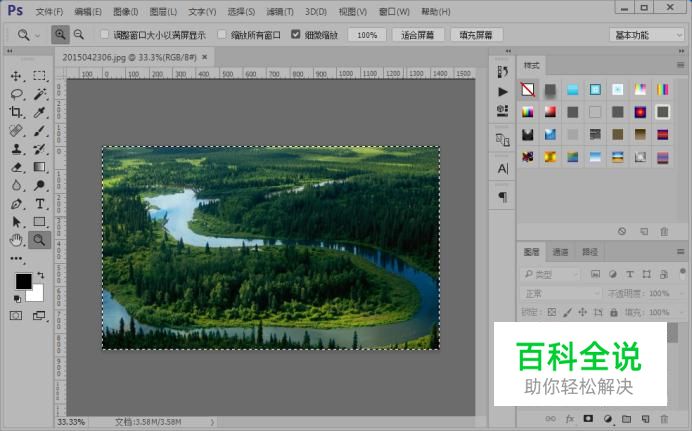Click the 适合屏幕 fit screen button
The height and width of the screenshot is (431, 692).
tap(417, 35)
